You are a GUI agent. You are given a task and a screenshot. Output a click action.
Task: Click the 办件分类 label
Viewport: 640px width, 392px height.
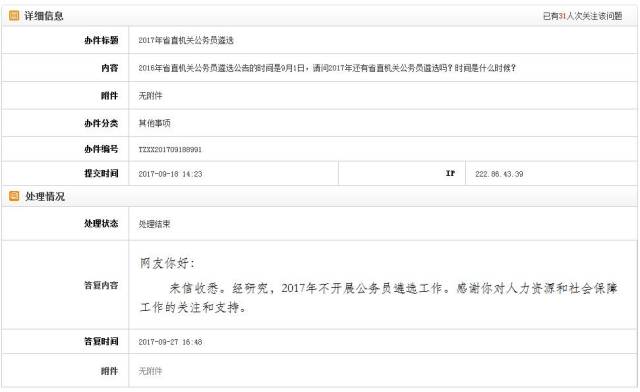tap(101, 123)
